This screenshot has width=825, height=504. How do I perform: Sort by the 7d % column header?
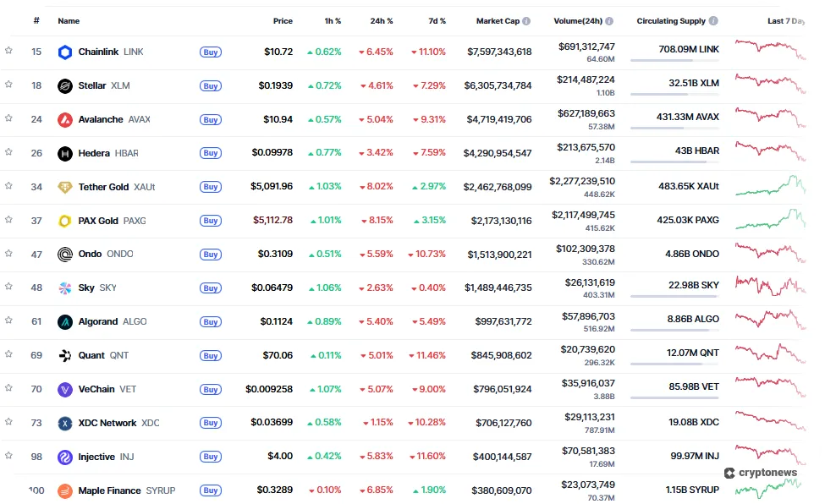[437, 20]
